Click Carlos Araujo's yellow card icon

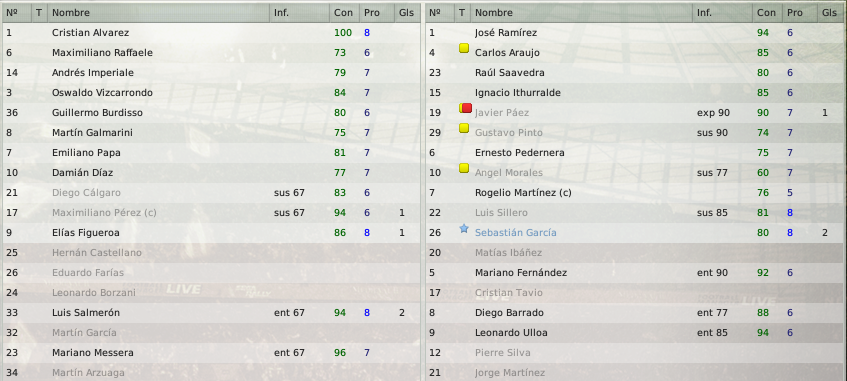pyautogui.click(x=463, y=48)
